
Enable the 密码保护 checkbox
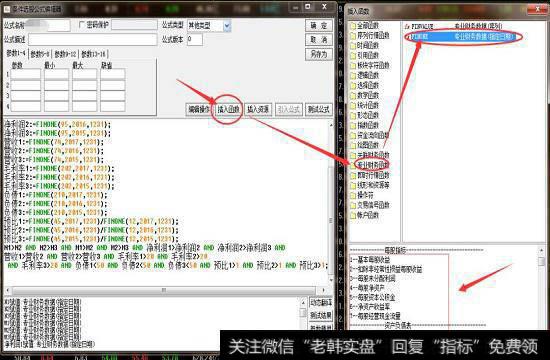click(82, 25)
